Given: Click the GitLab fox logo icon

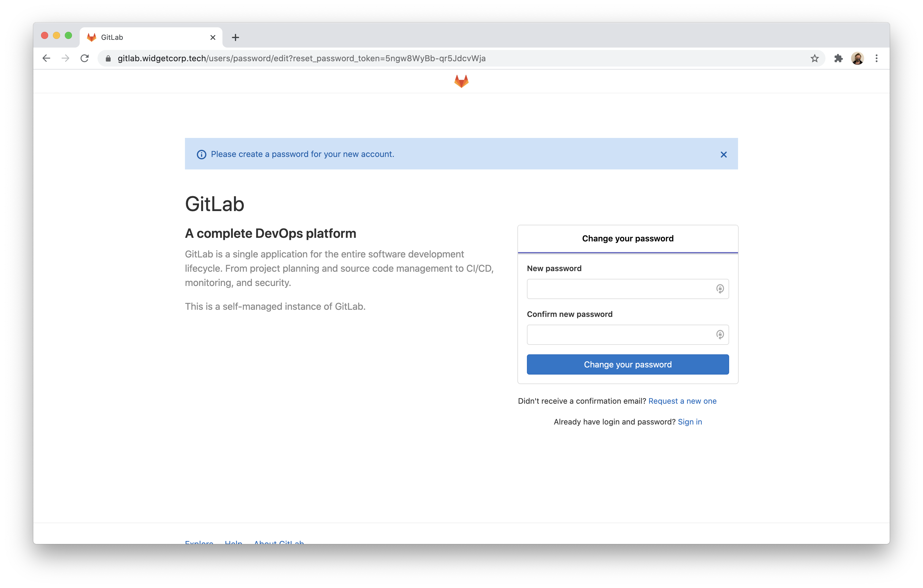Looking at the screenshot, I should (x=461, y=81).
